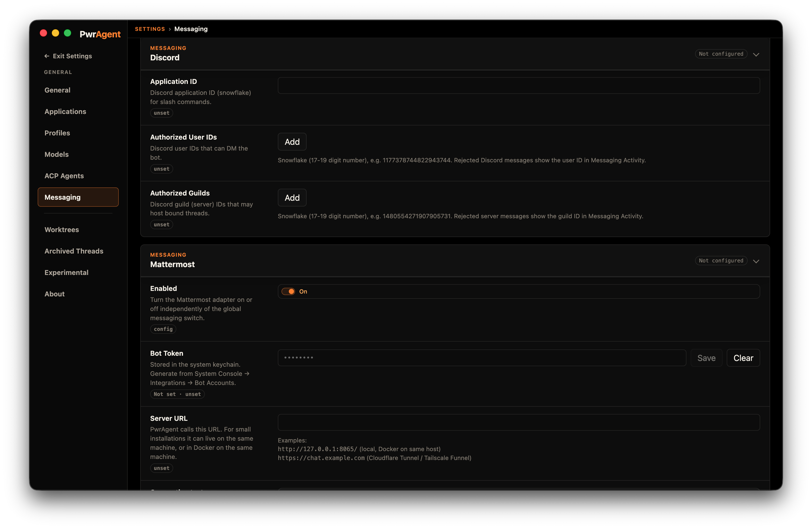Click the green window zoom button
812x529 pixels.
pyautogui.click(x=67, y=33)
